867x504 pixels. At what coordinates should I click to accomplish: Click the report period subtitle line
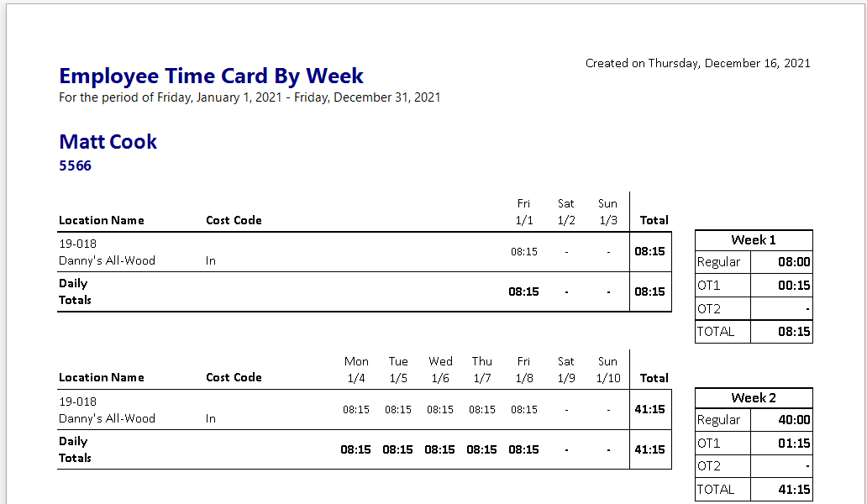tap(250, 97)
